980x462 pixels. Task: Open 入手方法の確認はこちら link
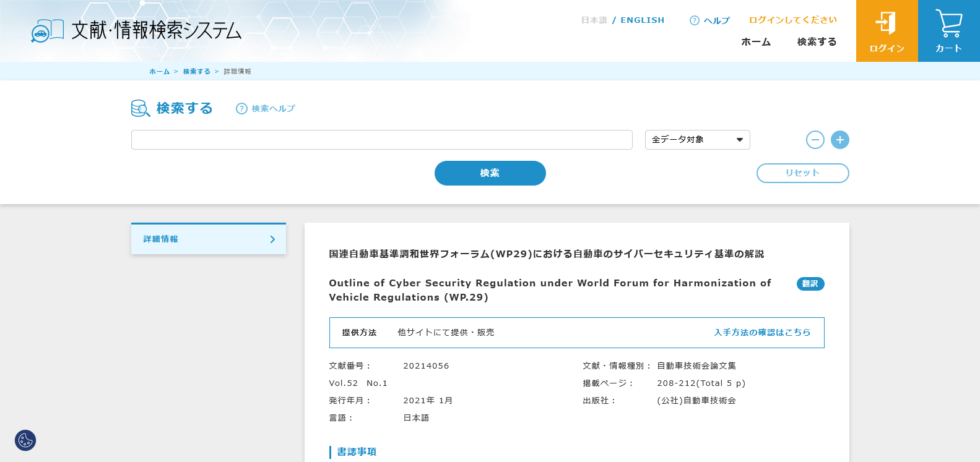(x=762, y=333)
